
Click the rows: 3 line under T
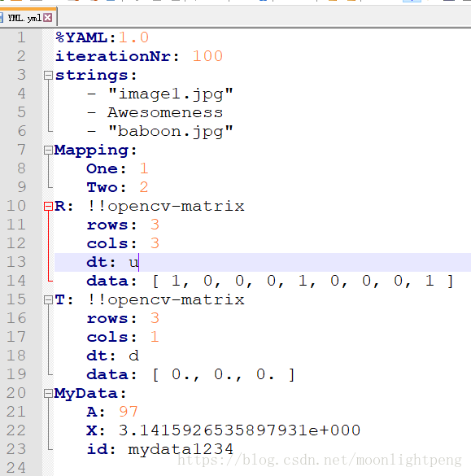pos(123,318)
